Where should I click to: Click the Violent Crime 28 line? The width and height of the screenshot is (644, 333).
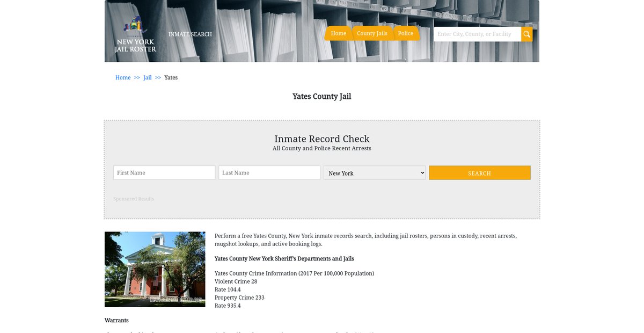coord(236,281)
